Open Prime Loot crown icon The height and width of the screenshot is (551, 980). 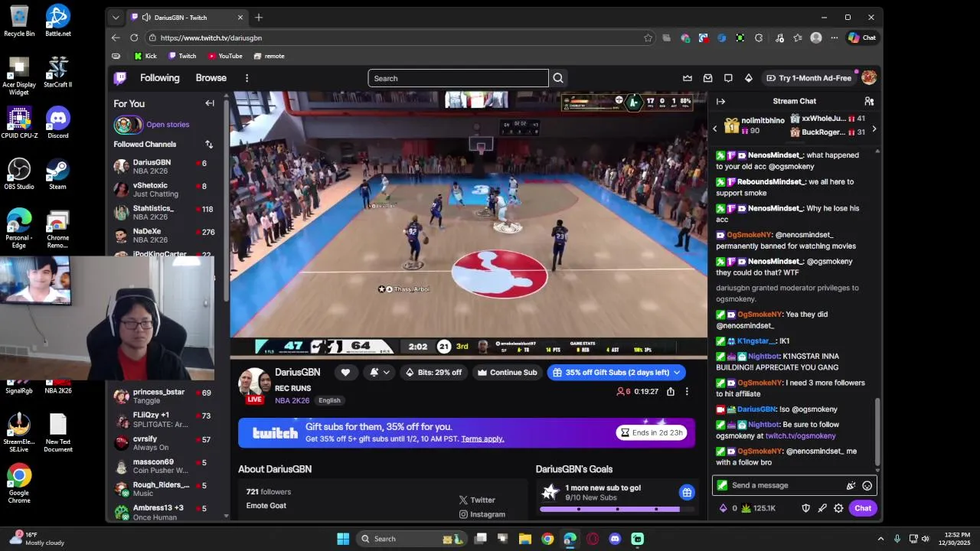pyautogui.click(x=688, y=78)
